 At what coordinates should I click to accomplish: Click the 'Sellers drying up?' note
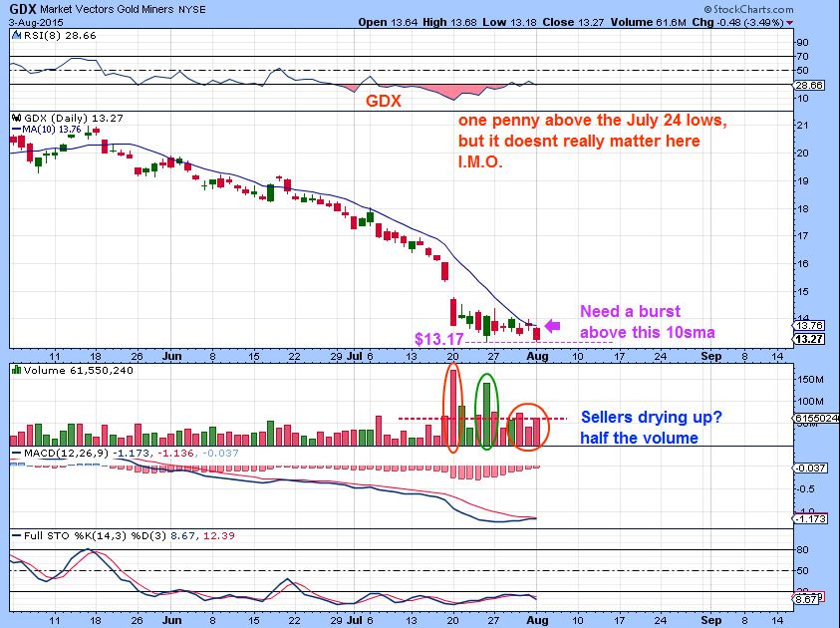[x=652, y=417]
